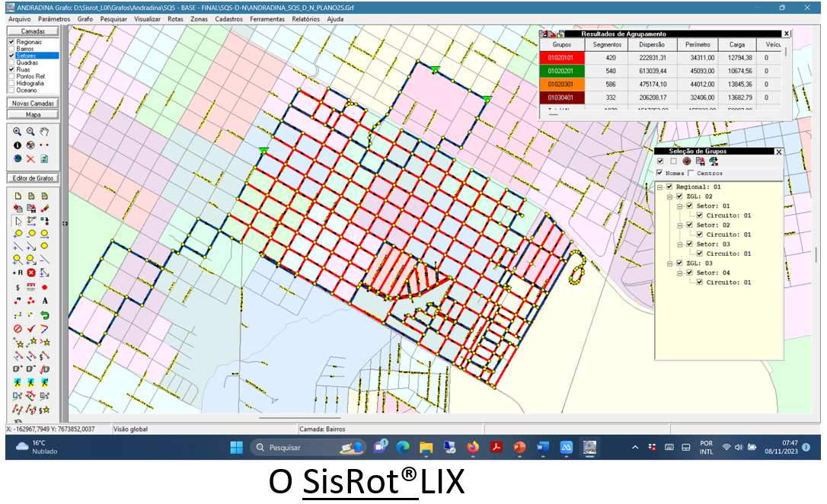Viewport: 827px width, 504px height.
Task: Click the red X clear icon
Action: click(x=30, y=158)
